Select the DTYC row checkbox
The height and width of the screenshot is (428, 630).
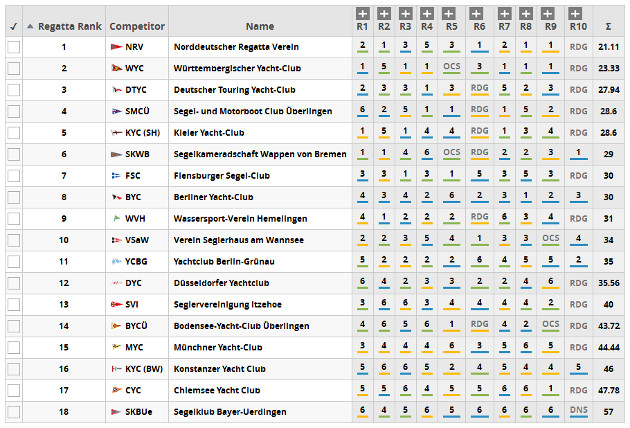14,90
